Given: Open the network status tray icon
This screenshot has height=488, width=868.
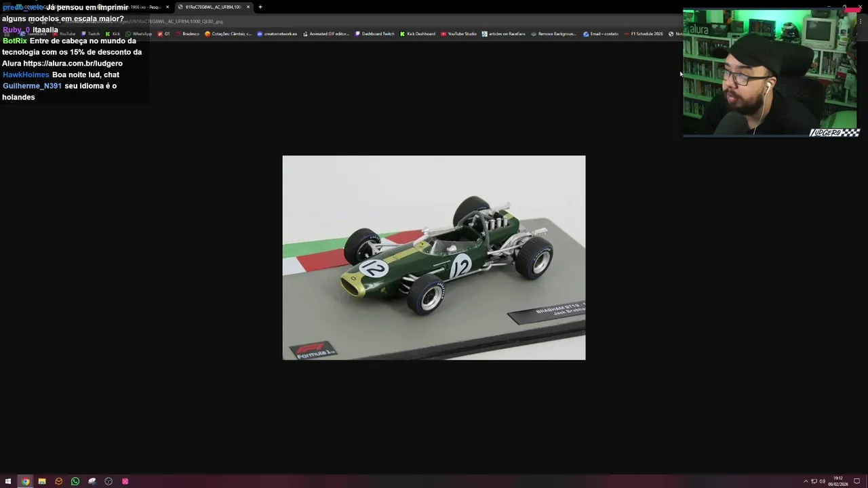Looking at the screenshot, I should (x=814, y=481).
